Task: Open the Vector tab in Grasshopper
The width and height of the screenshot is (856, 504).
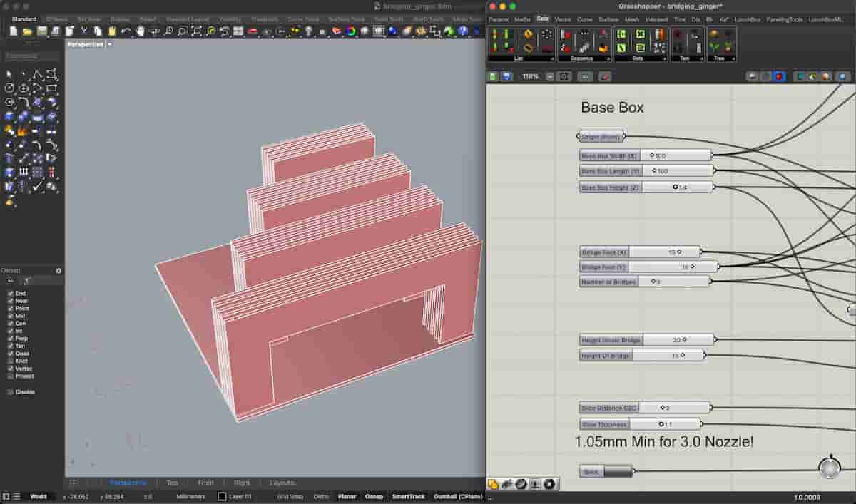Action: pos(564,19)
